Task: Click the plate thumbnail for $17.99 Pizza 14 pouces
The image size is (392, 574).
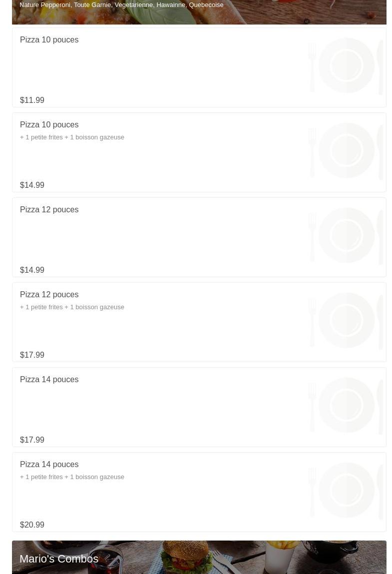Action: [346, 405]
